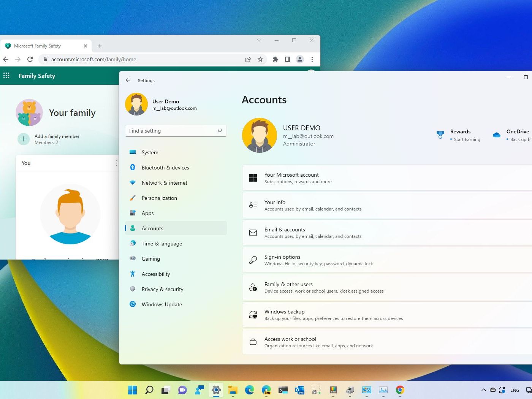Image resolution: width=532 pixels, height=399 pixels.
Task: Click the Chrome address bar URL
Action: click(x=93, y=59)
